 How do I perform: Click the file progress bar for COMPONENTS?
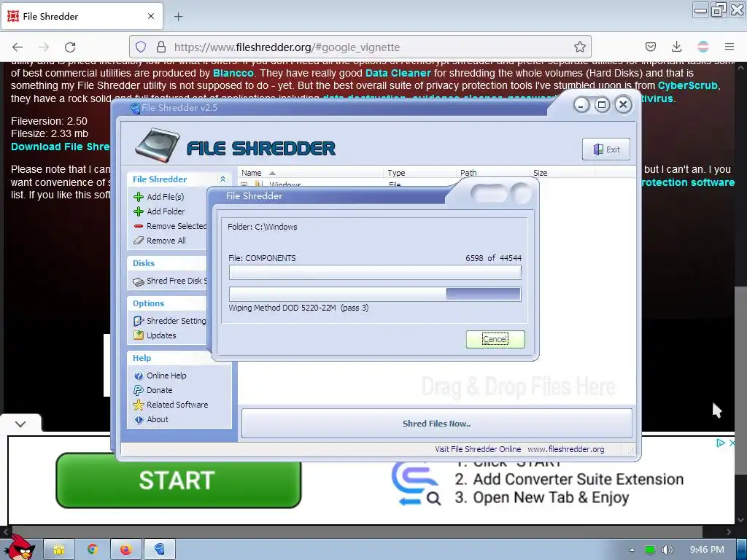[375, 273]
